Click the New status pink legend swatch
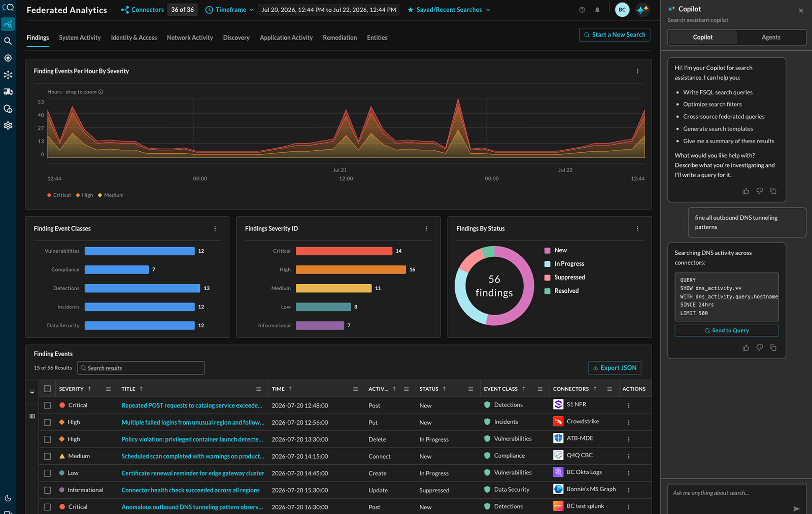This screenshot has width=812, height=514. [548, 251]
